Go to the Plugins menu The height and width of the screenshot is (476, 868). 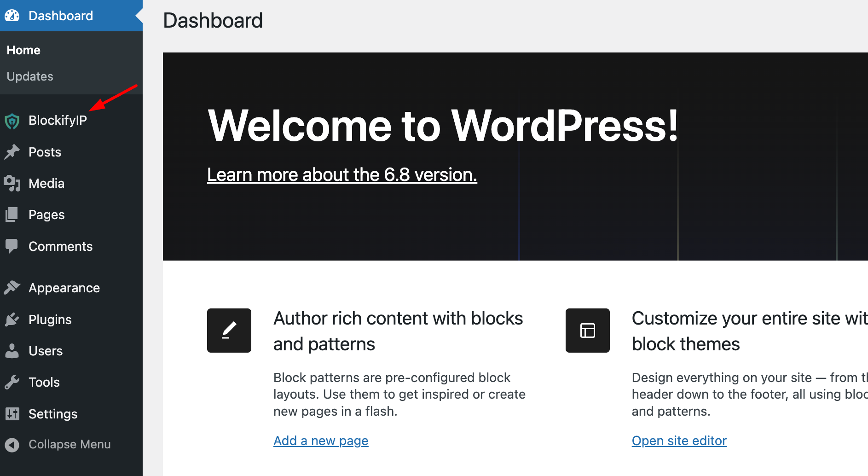71,319
